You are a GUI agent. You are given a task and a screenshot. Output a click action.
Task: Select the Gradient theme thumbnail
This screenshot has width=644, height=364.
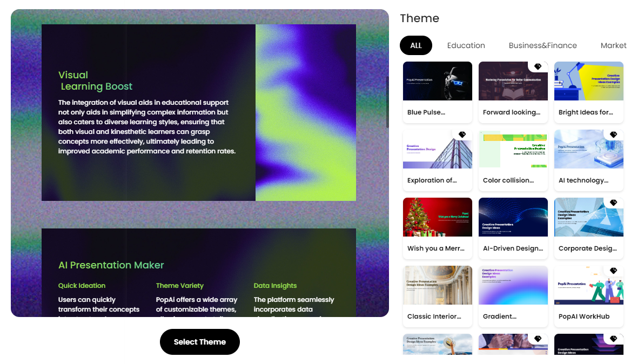pos(513,285)
